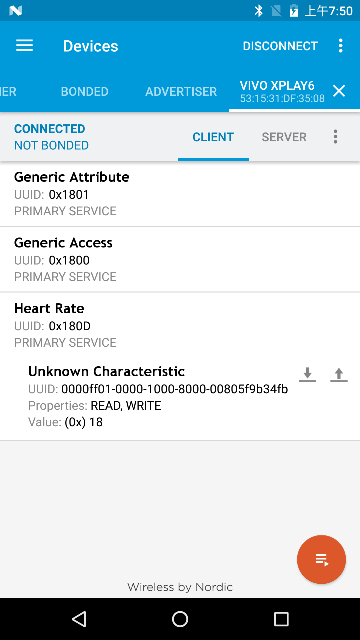Switch to the Bonded tab
The width and height of the screenshot is (360, 640).
[x=84, y=91]
